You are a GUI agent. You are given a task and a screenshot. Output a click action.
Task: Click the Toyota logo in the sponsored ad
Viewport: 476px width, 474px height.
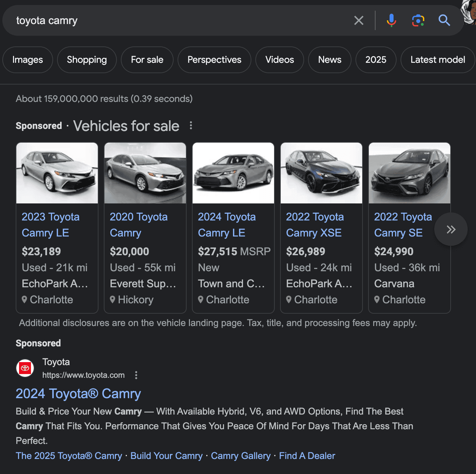tap(25, 368)
